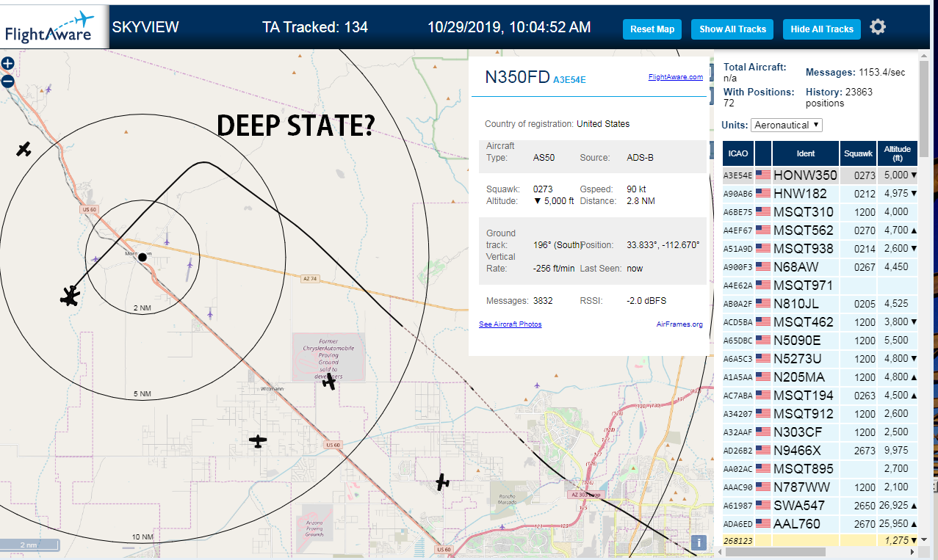938x560 pixels.
Task: Select the N5090E row ident
Action: coord(805,341)
